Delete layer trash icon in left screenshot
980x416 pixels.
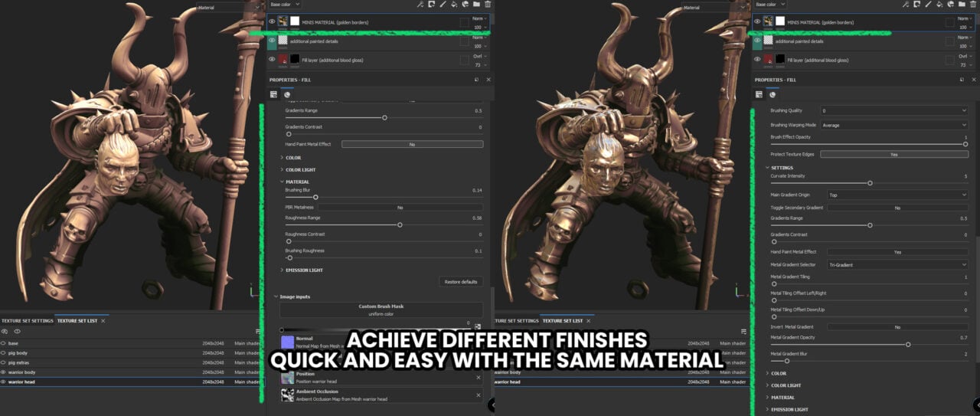(488, 5)
